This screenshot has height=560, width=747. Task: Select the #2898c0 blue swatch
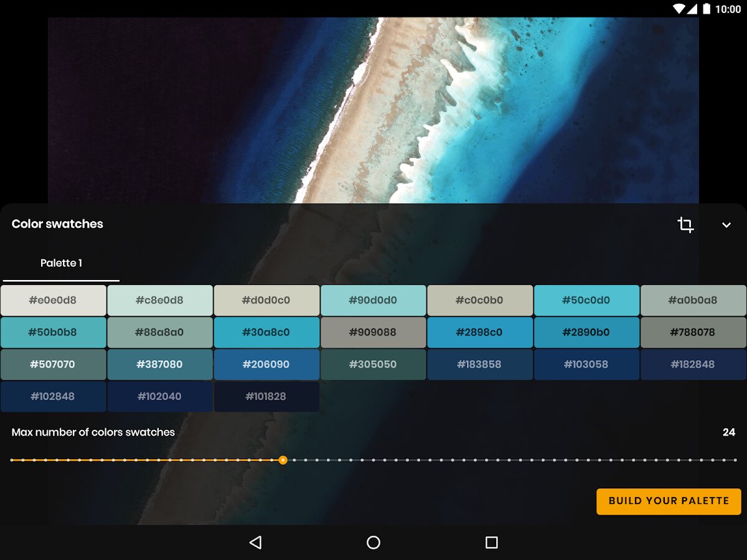(x=480, y=332)
